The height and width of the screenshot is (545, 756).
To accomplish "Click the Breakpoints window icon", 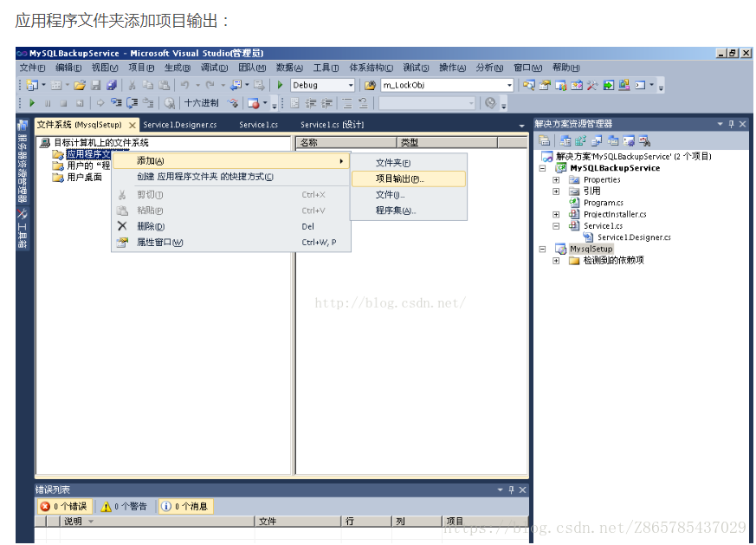I will tap(254, 103).
